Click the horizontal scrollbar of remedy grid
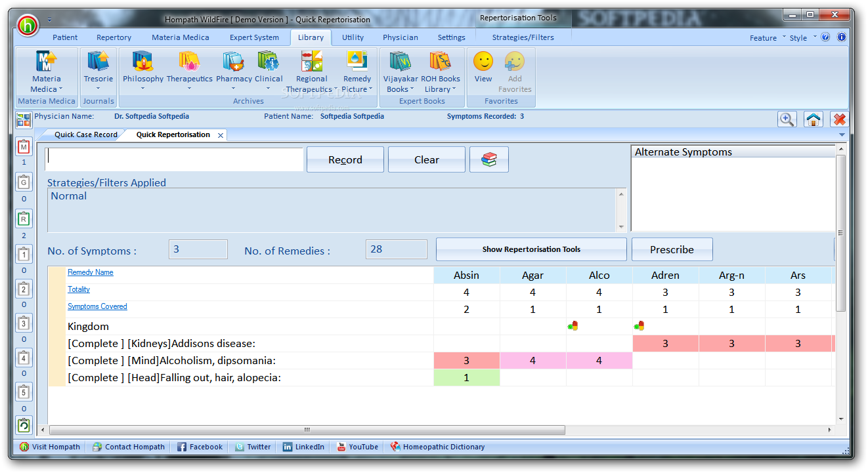 [307, 430]
